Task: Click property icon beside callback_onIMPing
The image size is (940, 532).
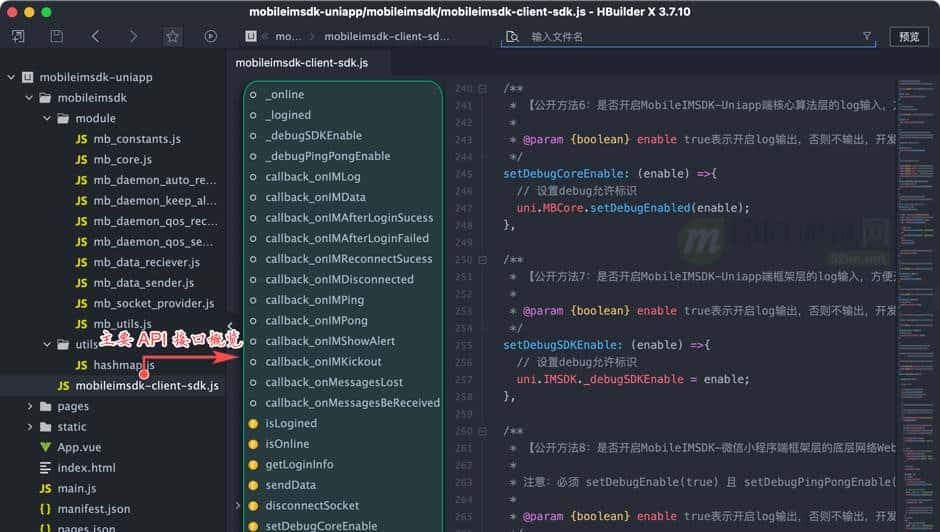Action: coord(253,300)
